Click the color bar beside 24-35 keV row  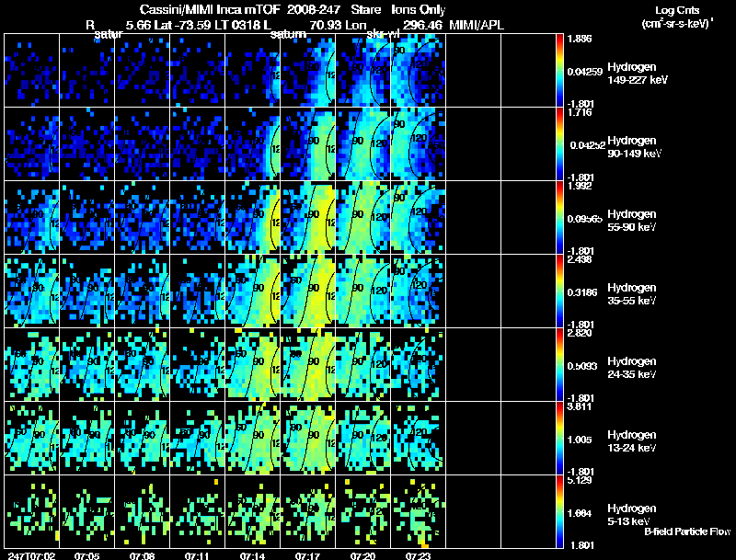559,365
